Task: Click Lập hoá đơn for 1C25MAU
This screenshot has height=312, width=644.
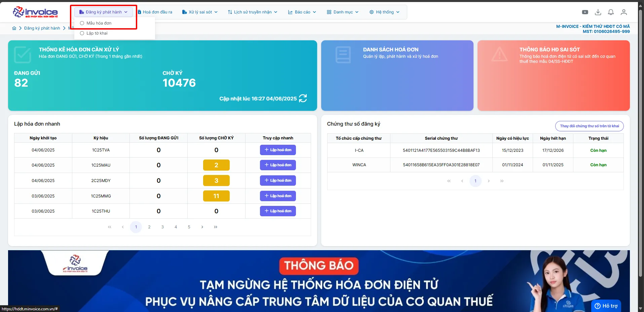Action: pyautogui.click(x=278, y=165)
